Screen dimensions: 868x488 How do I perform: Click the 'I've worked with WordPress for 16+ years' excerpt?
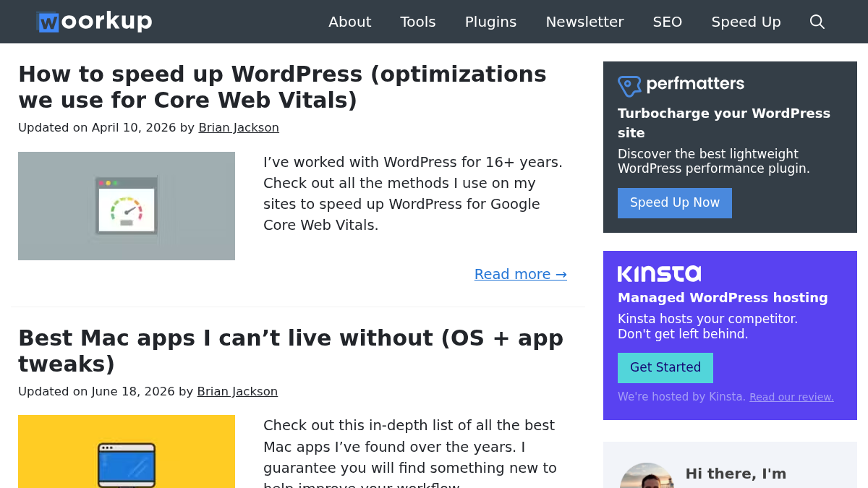[x=413, y=193]
